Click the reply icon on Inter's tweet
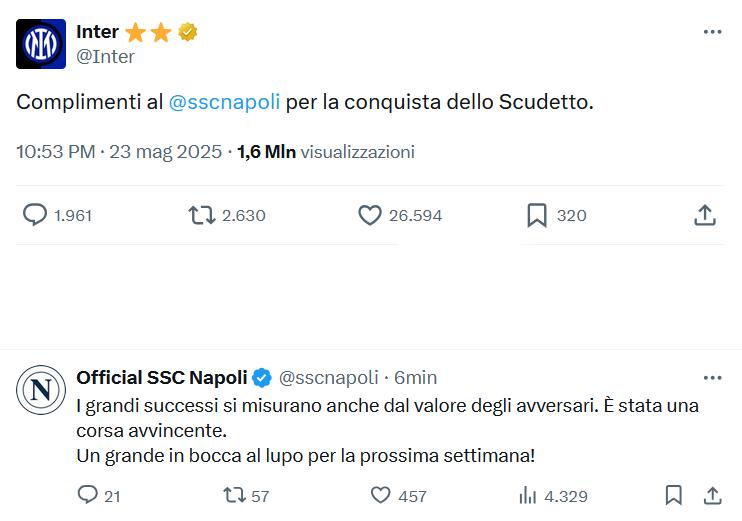742x521 pixels. point(35,214)
